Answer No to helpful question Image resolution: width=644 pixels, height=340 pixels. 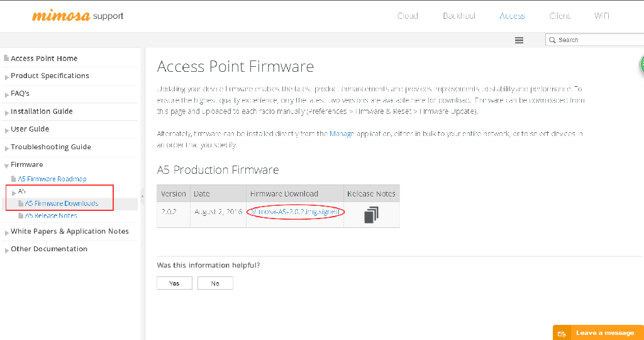point(215,283)
